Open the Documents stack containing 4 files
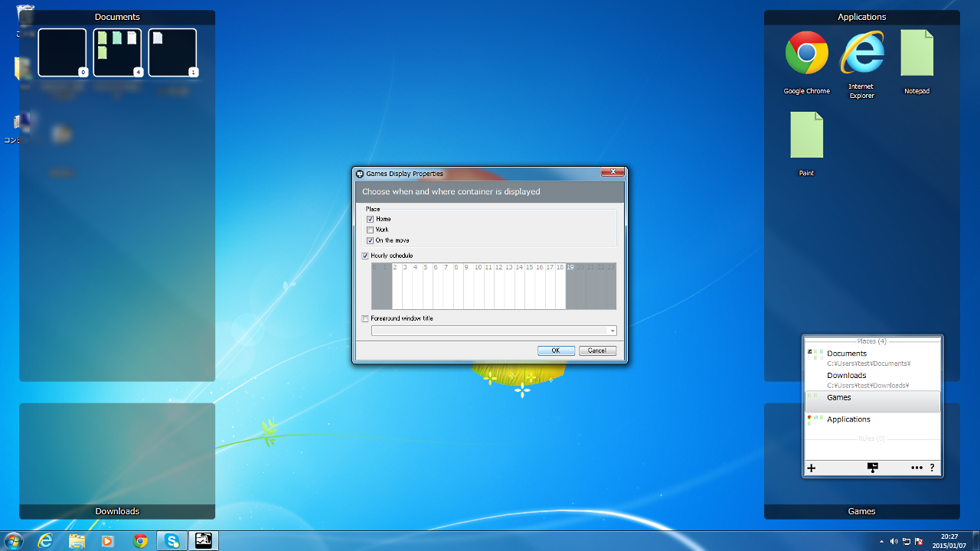 point(118,53)
